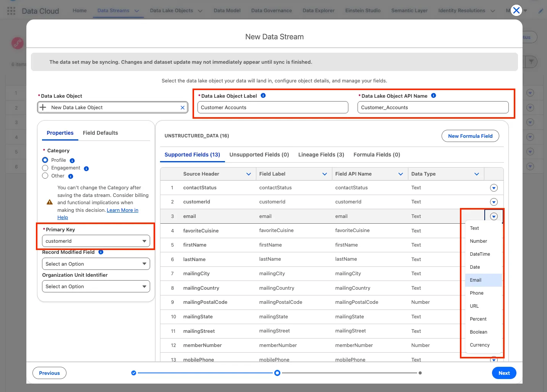Click the info icon next to Engagement category
The image size is (547, 392).
[x=86, y=168]
